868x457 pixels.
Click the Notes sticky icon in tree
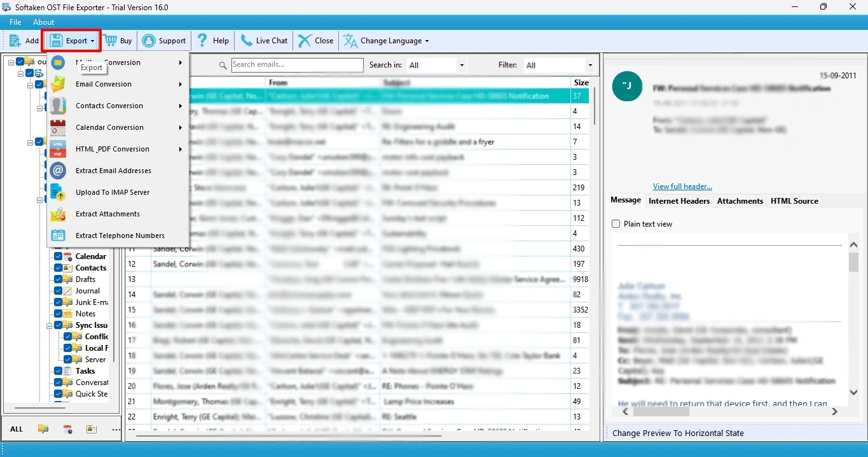(68, 314)
